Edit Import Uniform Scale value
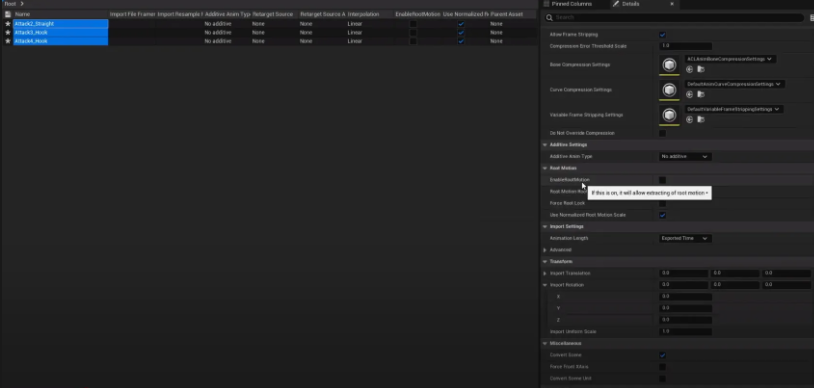 coord(685,331)
